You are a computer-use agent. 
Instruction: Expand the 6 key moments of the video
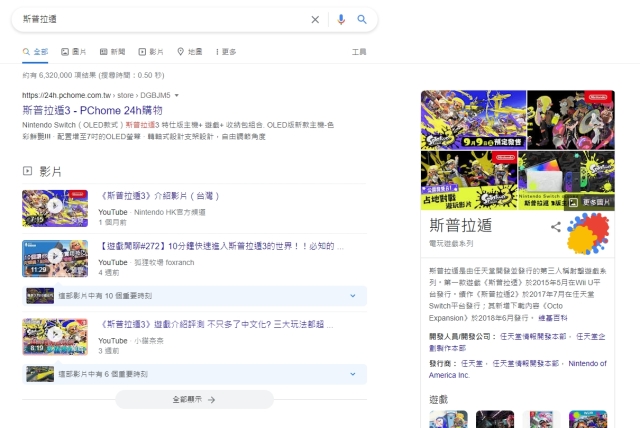pos(187,374)
